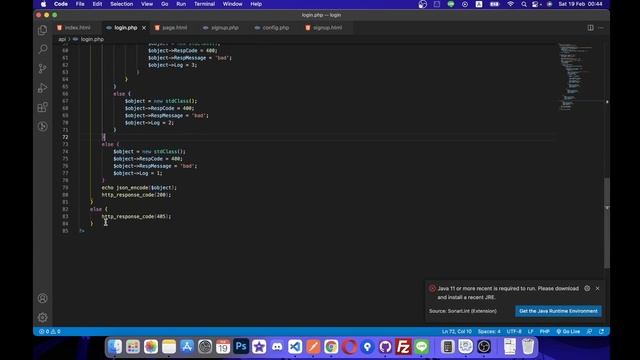640x360 pixels.
Task: Open the clock-shaped view below Extensions
Action: tap(42, 126)
